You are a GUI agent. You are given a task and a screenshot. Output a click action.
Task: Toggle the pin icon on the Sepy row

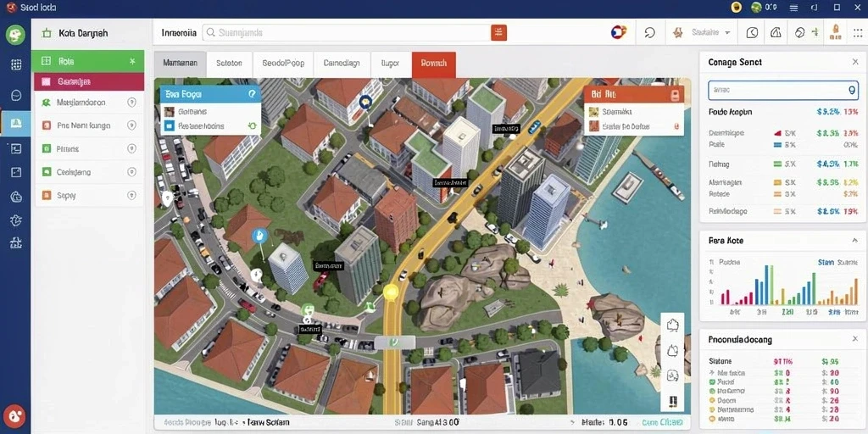131,196
